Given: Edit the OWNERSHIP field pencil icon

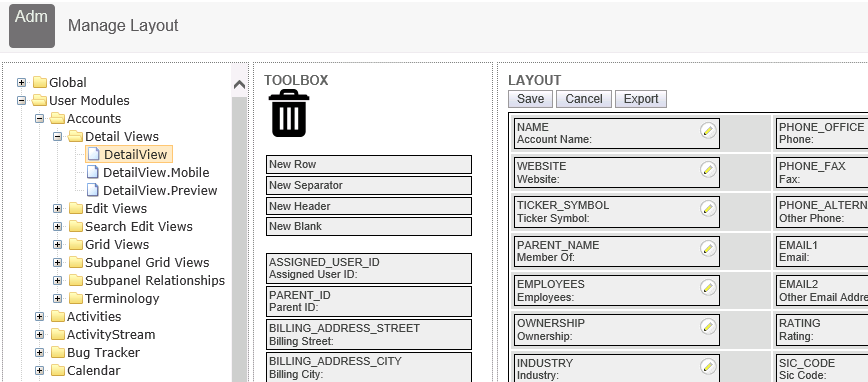Looking at the screenshot, I should (708, 326).
